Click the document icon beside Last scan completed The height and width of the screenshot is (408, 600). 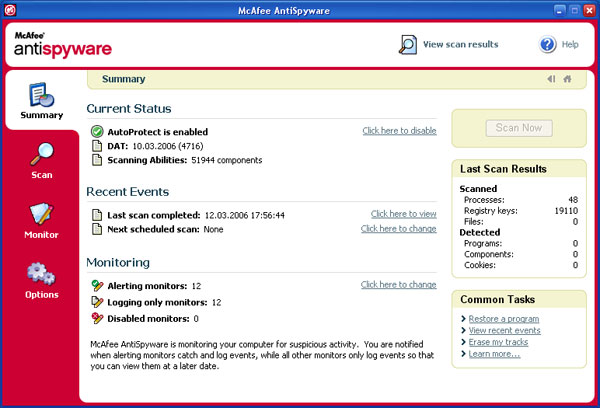pos(97,215)
